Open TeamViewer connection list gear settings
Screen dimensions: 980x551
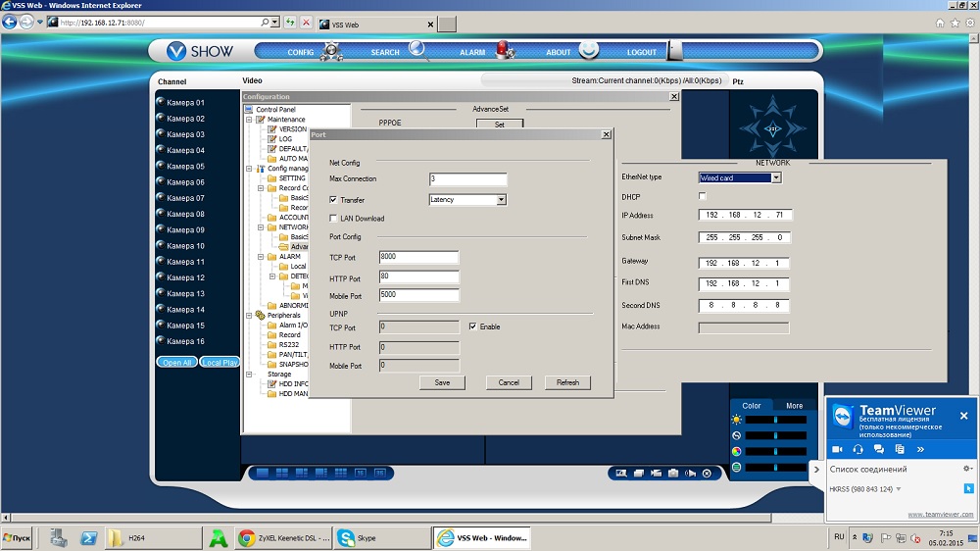pos(967,469)
